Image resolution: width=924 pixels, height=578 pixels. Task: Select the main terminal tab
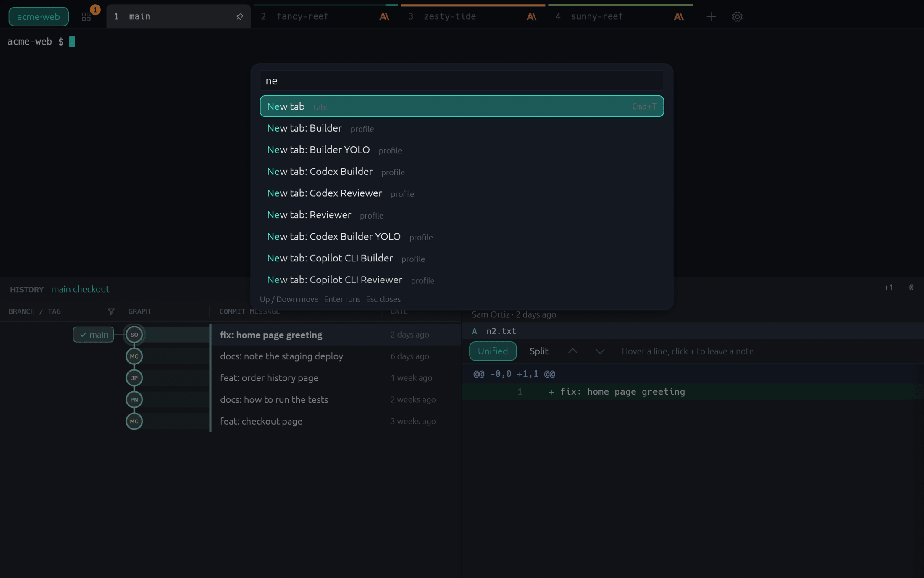pos(178,17)
